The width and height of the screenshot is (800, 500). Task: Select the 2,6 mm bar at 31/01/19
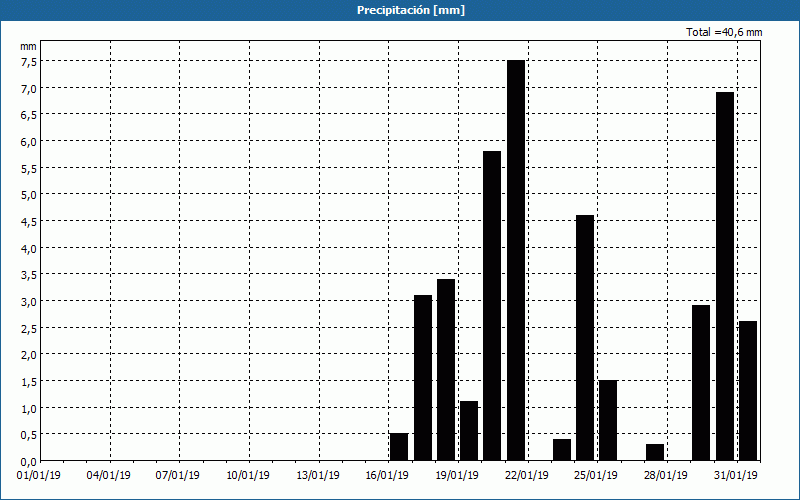coord(748,391)
